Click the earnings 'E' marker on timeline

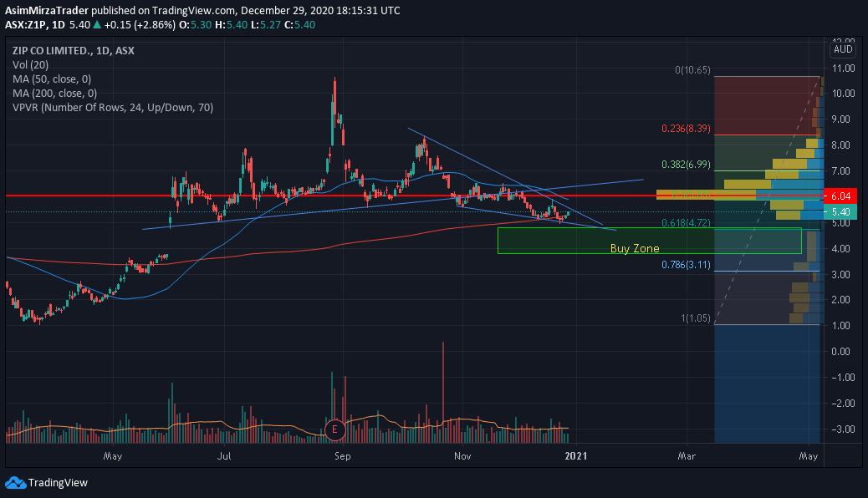click(334, 430)
